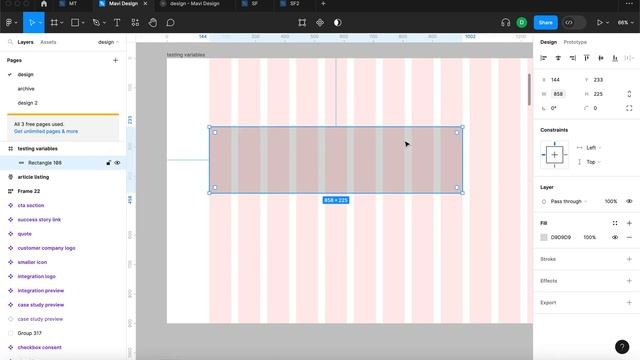Open the Prototype tab
The image size is (640, 360).
point(575,42)
